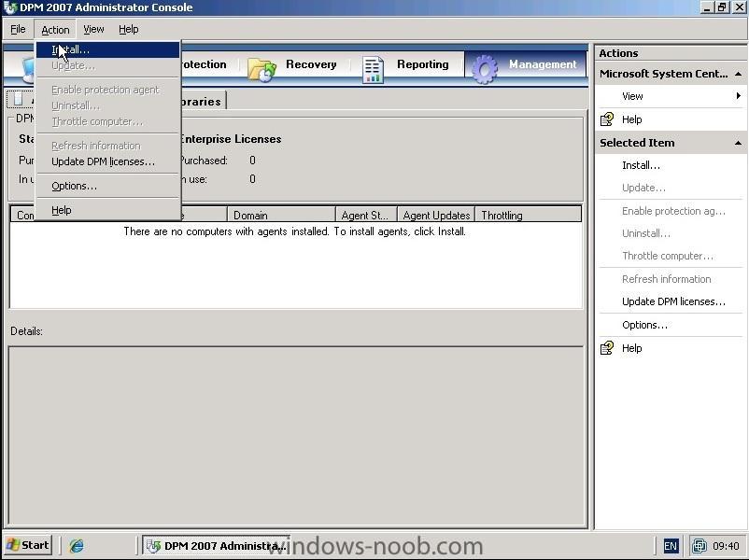Click Update DPM licenses... in Actions pane
The image size is (749, 560).
pos(673,301)
